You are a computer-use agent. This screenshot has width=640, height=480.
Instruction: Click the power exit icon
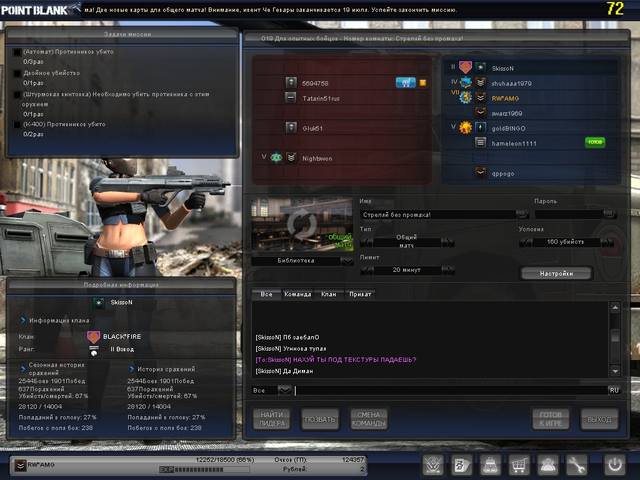pyautogui.click(x=615, y=464)
